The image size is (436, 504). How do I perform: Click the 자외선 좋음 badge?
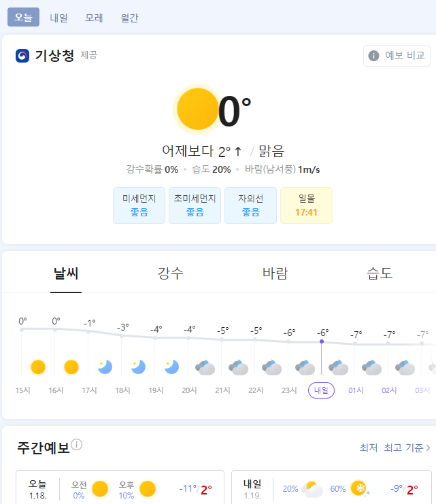(250, 205)
